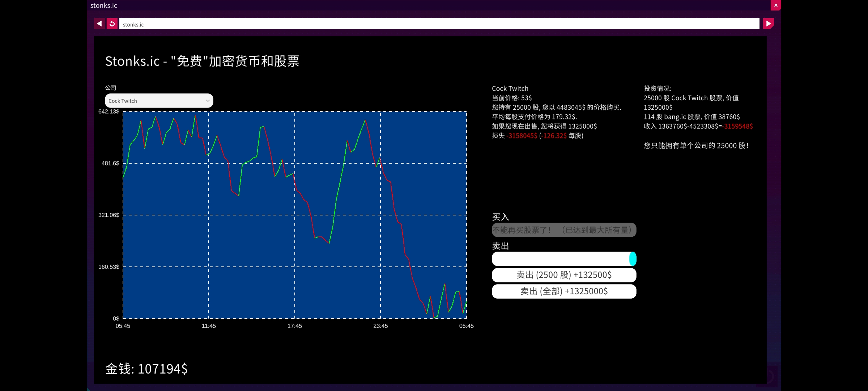This screenshot has height=391, width=868.
Task: Click the sell all shares button
Action: pyautogui.click(x=564, y=291)
